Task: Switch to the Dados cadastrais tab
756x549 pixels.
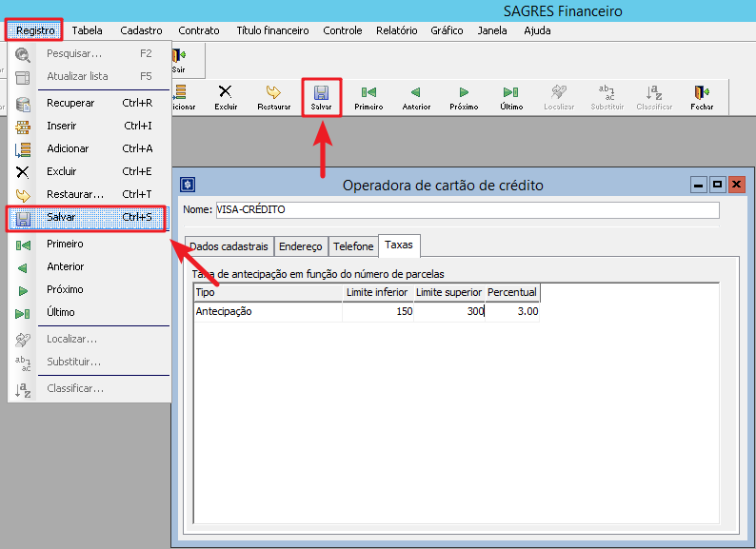Action: (x=229, y=246)
